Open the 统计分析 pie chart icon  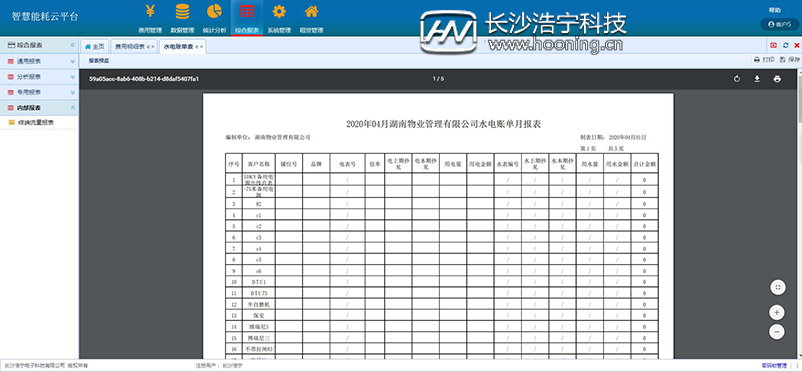[214, 11]
